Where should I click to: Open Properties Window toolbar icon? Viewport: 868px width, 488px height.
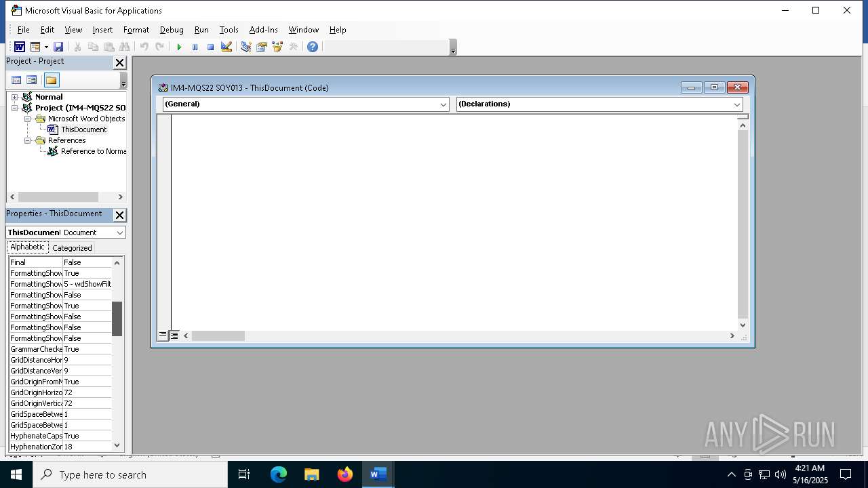pyautogui.click(x=261, y=47)
